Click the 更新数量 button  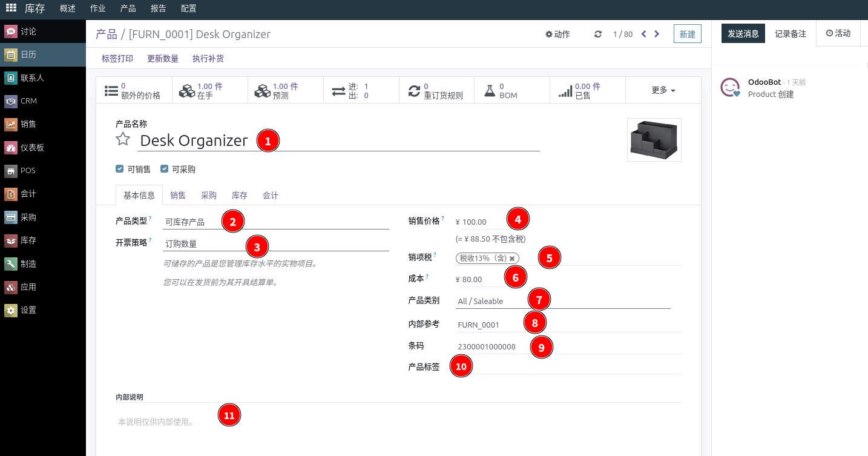[x=163, y=59]
